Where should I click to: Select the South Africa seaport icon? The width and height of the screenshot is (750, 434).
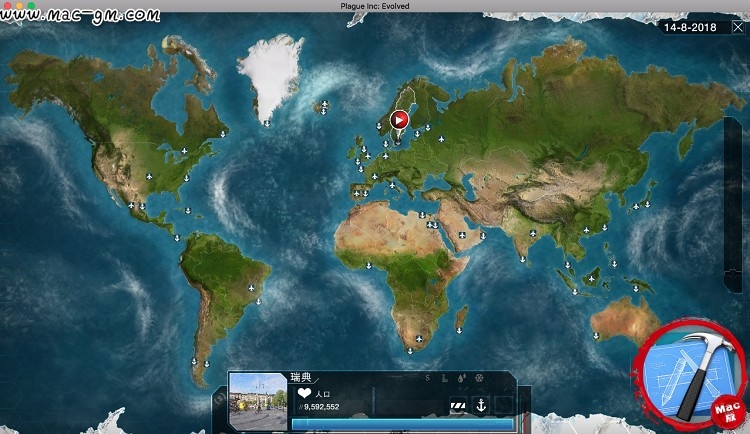(x=410, y=351)
